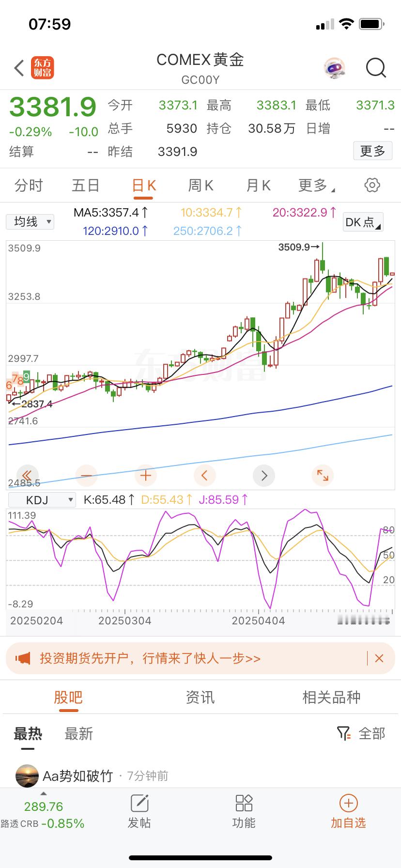Viewport: 401px width, 868px height.
Task: Tap the 发帖 compose icon
Action: (x=139, y=803)
